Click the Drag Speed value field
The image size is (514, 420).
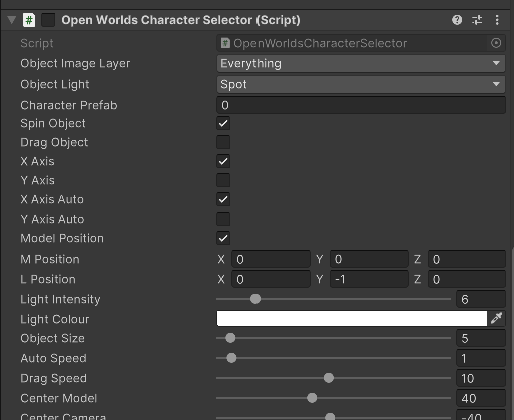click(480, 378)
